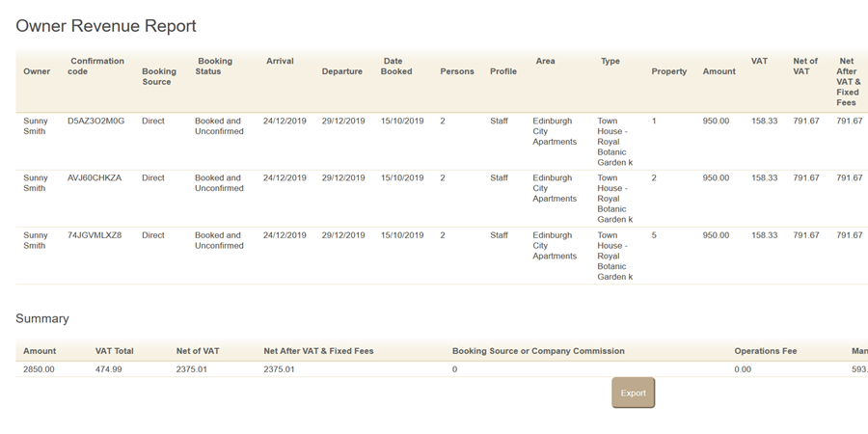Click the Area column header
Image resolution: width=868 pixels, height=434 pixels.
coord(545,61)
